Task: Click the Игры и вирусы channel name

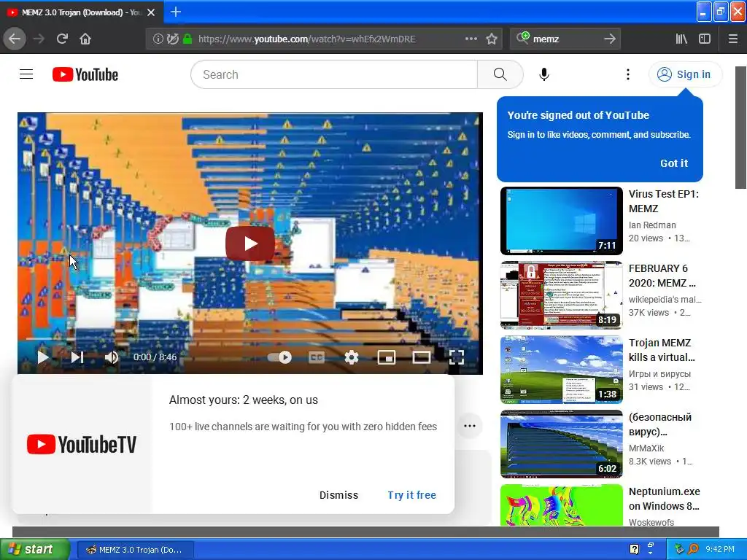Action: [659, 374]
